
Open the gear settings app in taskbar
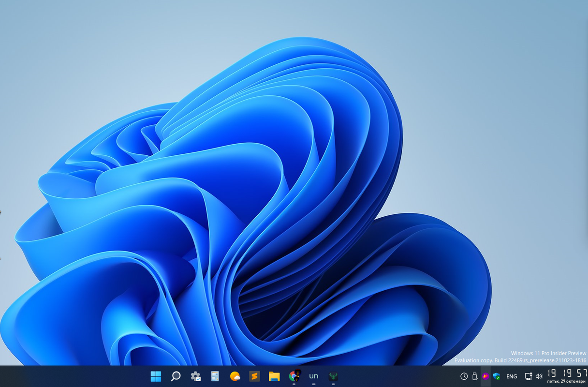click(x=195, y=376)
